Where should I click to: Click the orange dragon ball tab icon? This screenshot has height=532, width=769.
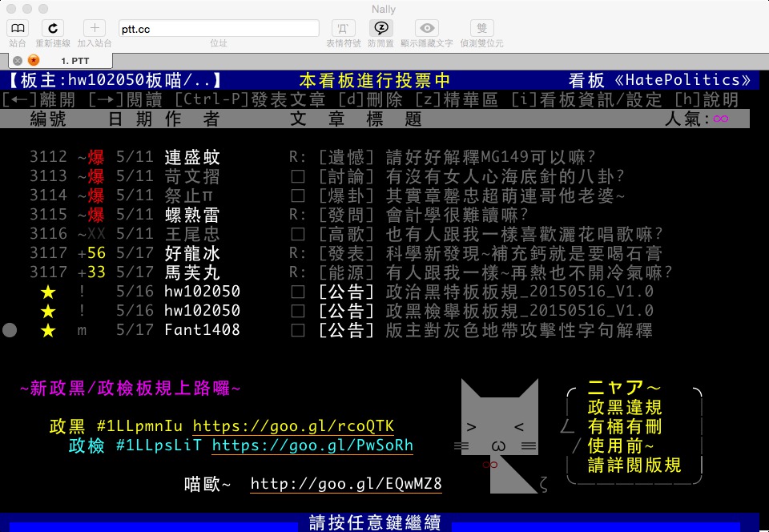(34, 60)
